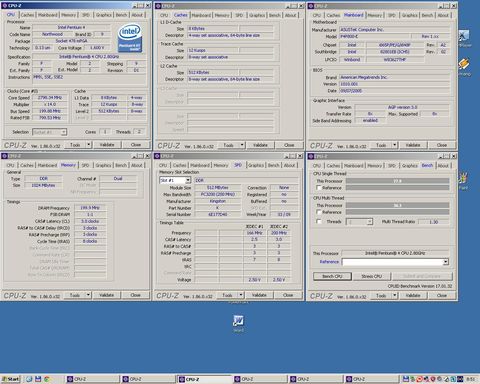Click the Bench CPU button

click(x=332, y=276)
